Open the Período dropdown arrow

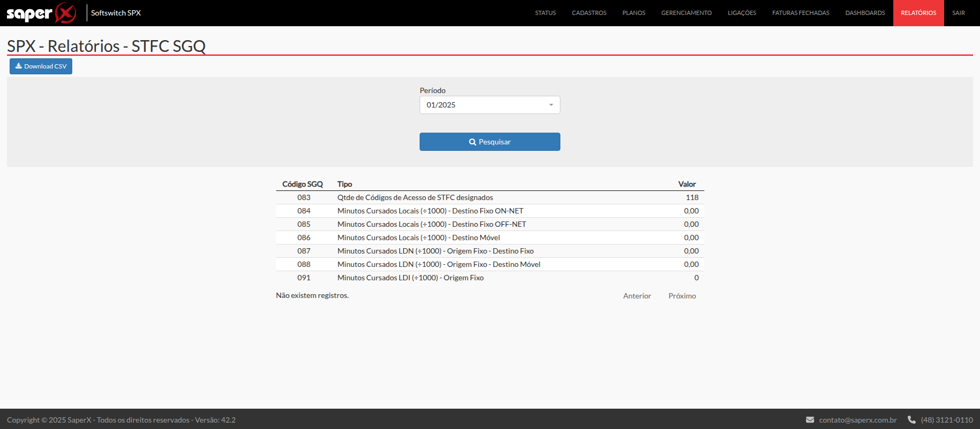551,105
